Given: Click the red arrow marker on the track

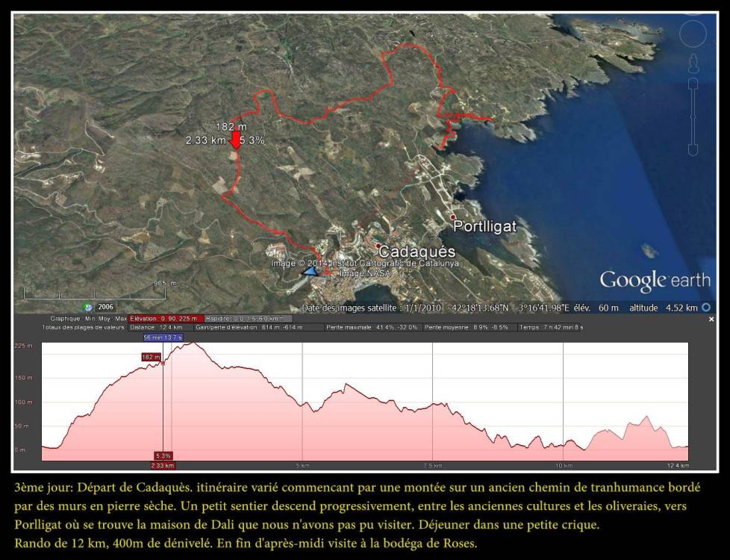Looking at the screenshot, I should pos(236,140).
